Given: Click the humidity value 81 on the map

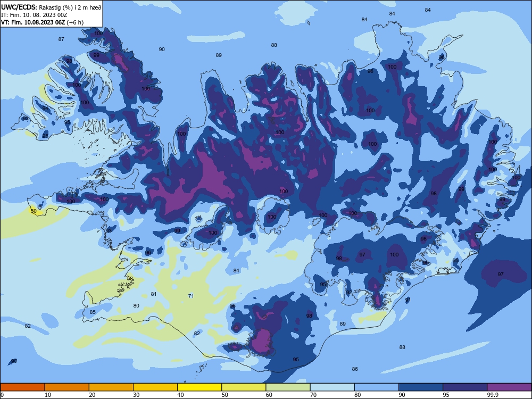Looking at the screenshot, I should point(154,294).
